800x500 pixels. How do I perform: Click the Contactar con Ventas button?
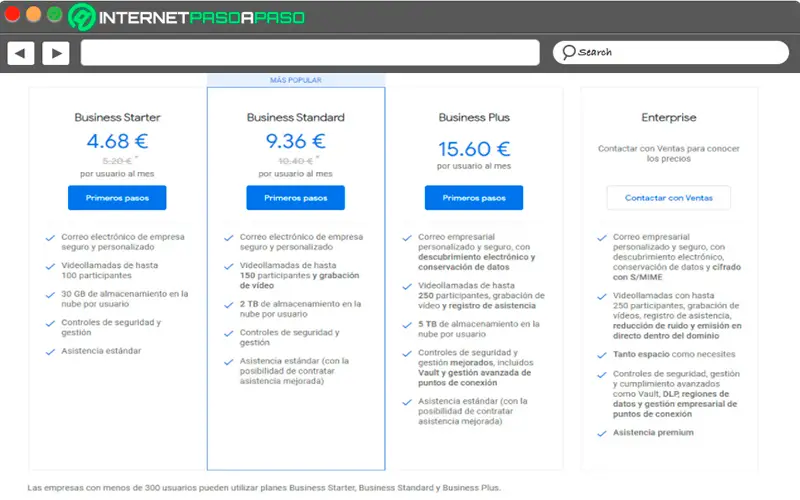(x=668, y=198)
